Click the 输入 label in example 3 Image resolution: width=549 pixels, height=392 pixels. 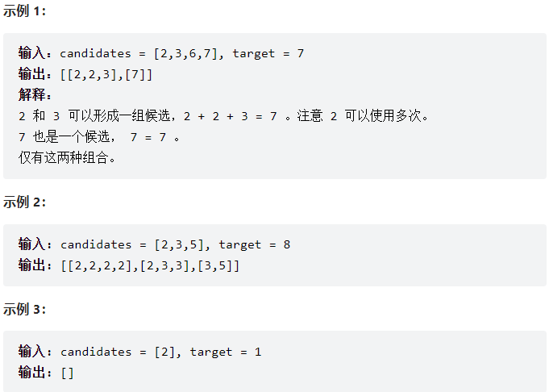tap(35, 352)
